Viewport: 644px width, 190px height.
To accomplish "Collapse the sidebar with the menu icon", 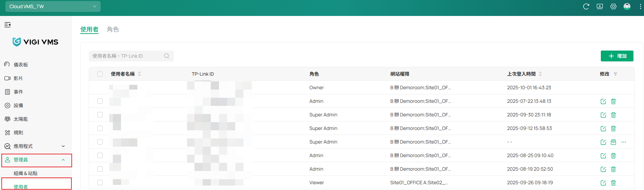I will pyautogui.click(x=7, y=25).
